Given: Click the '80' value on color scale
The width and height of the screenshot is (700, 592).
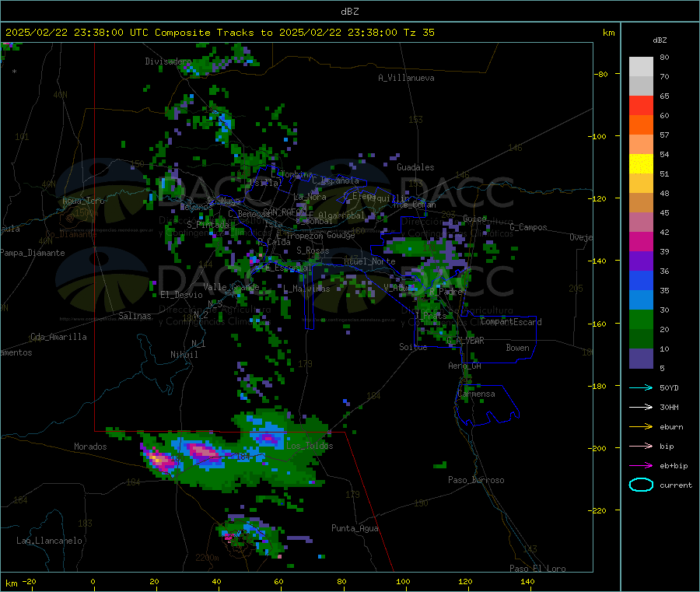Looking at the screenshot, I should (x=664, y=57).
